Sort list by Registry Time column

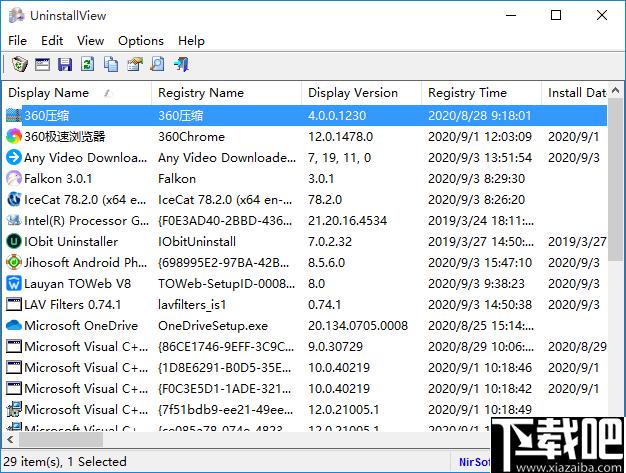[467, 93]
